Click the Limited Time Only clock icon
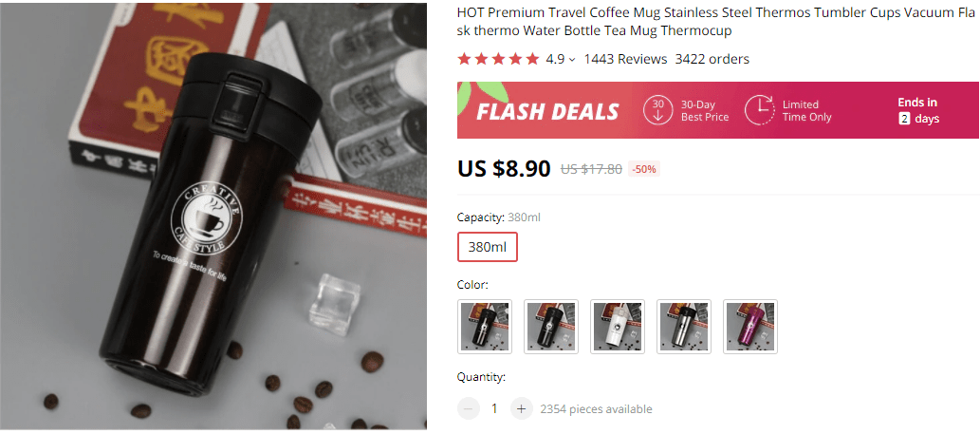The width and height of the screenshot is (980, 434). [x=759, y=110]
